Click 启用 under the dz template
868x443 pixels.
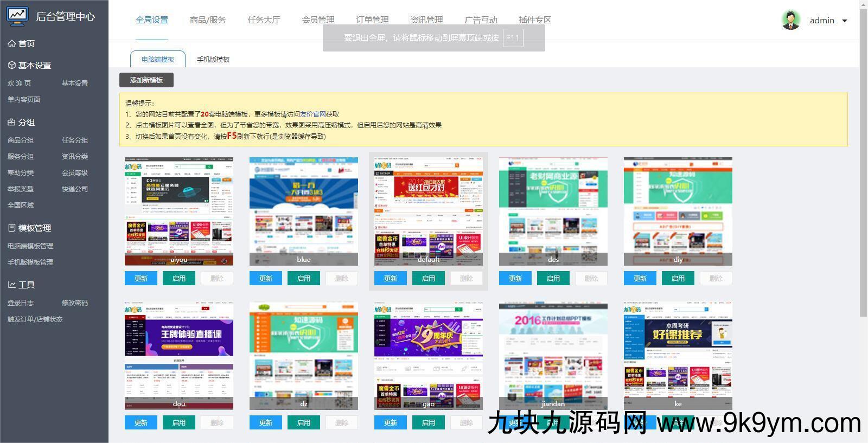coord(304,422)
